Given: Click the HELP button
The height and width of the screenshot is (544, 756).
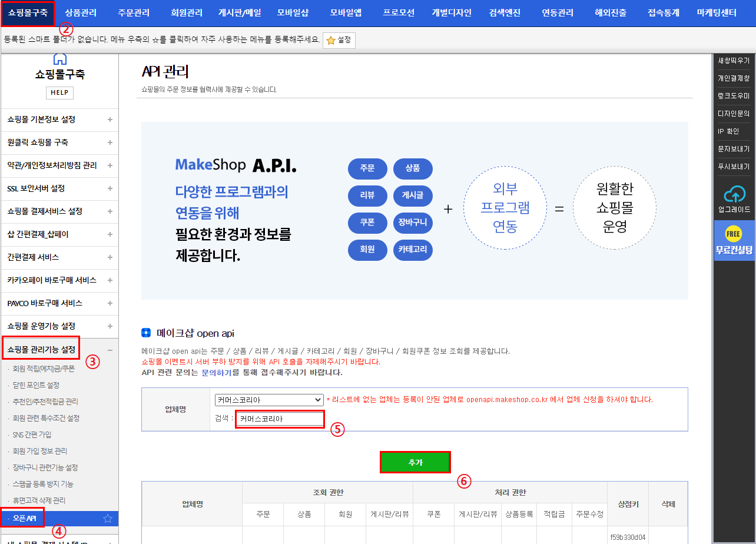Looking at the screenshot, I should (59, 92).
